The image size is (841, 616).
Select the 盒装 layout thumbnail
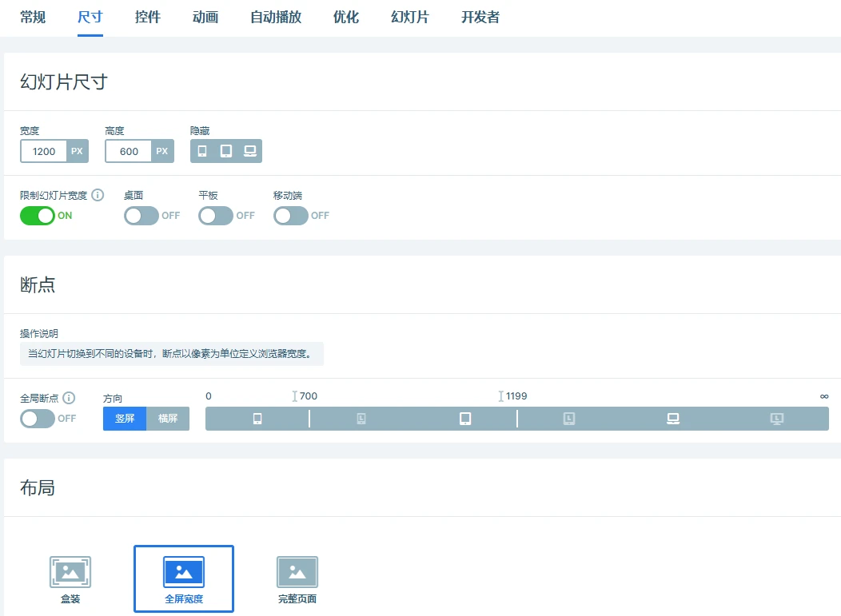click(70, 571)
